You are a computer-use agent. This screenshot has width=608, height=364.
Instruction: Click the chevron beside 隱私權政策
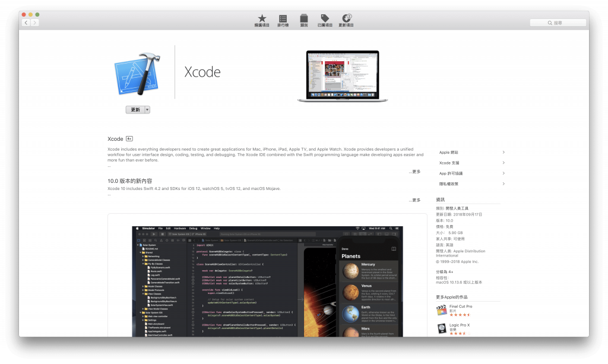(503, 183)
